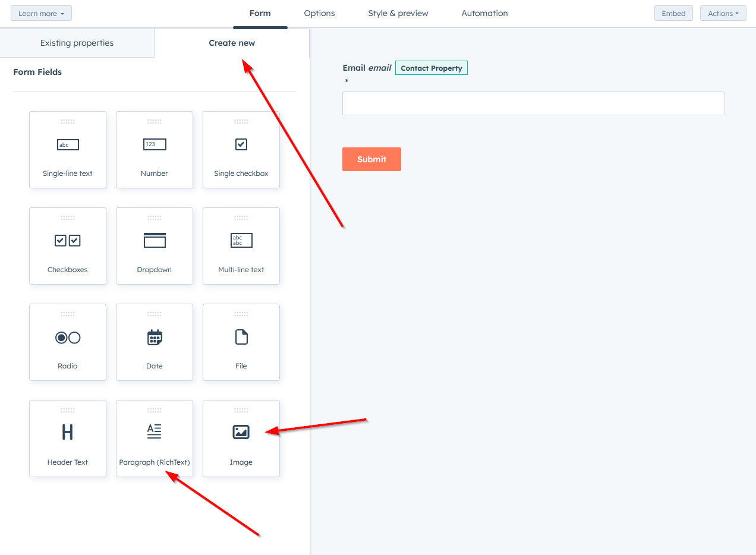
Task: Select the Single checkbox field type
Action: point(241,149)
